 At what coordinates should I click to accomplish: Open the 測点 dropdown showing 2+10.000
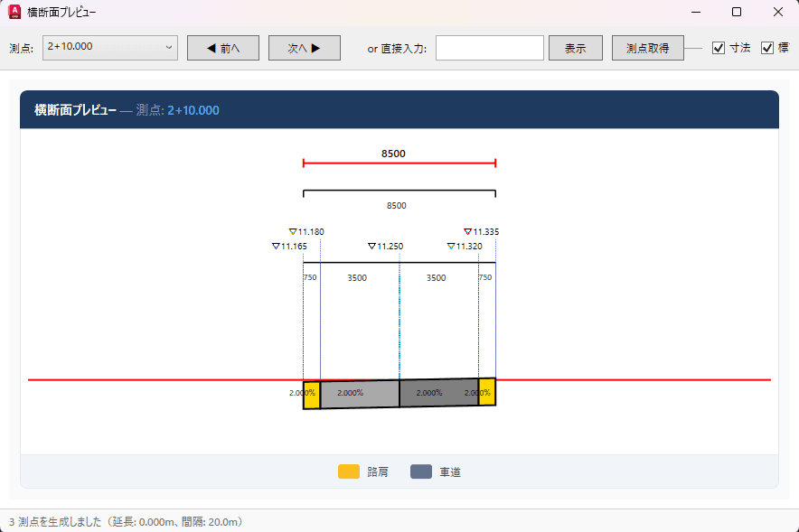[110, 48]
